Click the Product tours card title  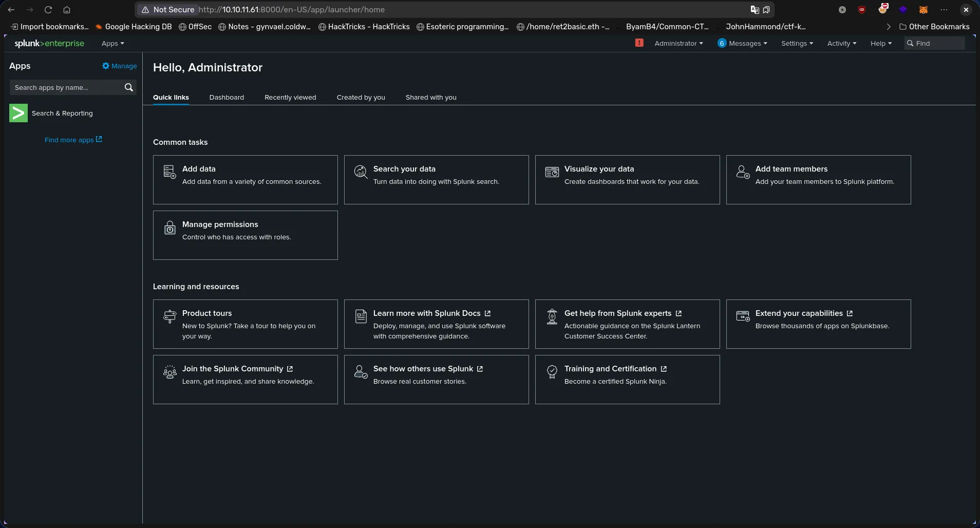tap(207, 313)
